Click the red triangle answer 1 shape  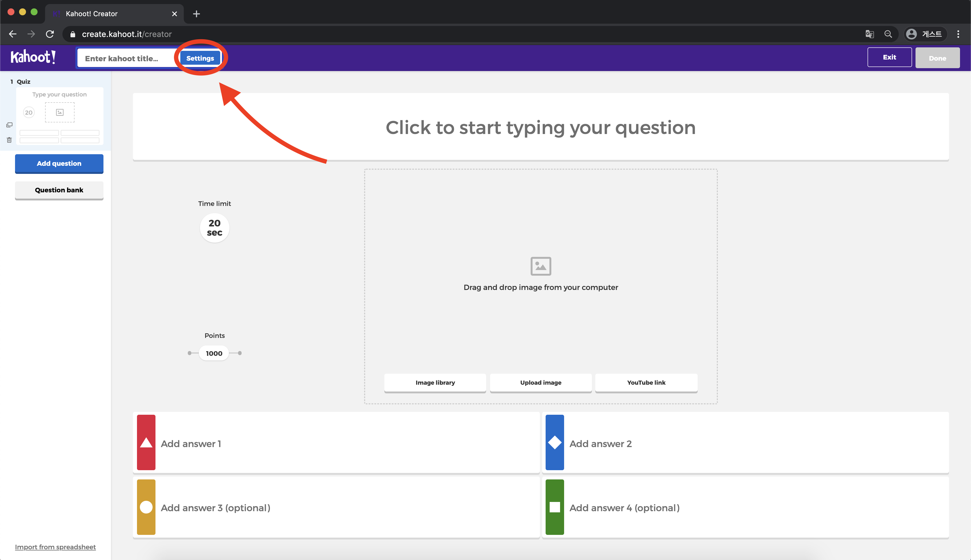click(x=146, y=442)
